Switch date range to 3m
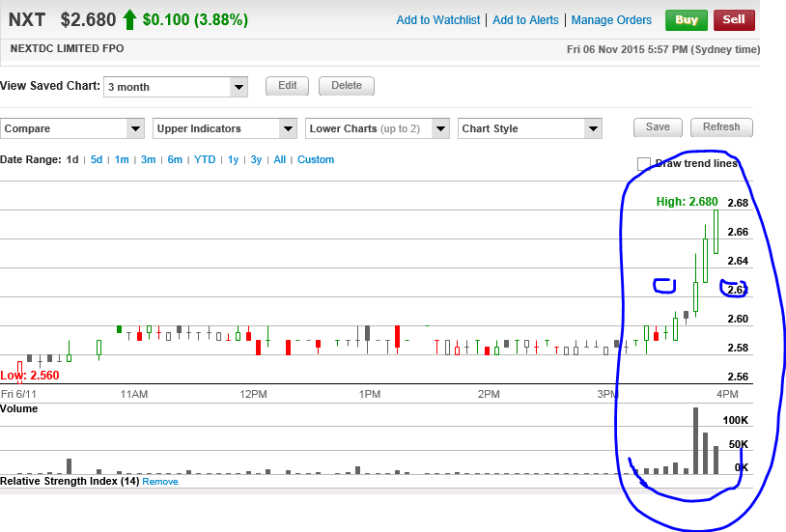The height and width of the screenshot is (532, 786). [x=148, y=159]
